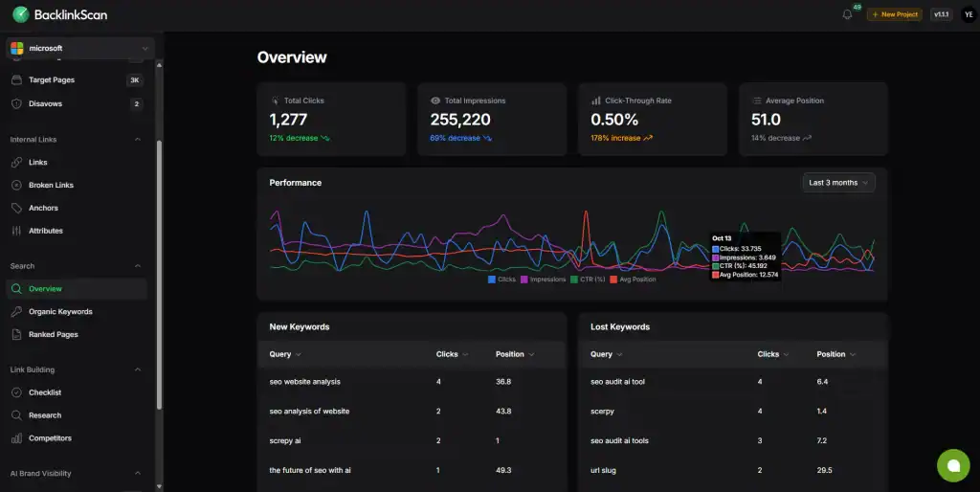Open the chat support bubble
This screenshot has height=492, width=980.
click(x=953, y=465)
